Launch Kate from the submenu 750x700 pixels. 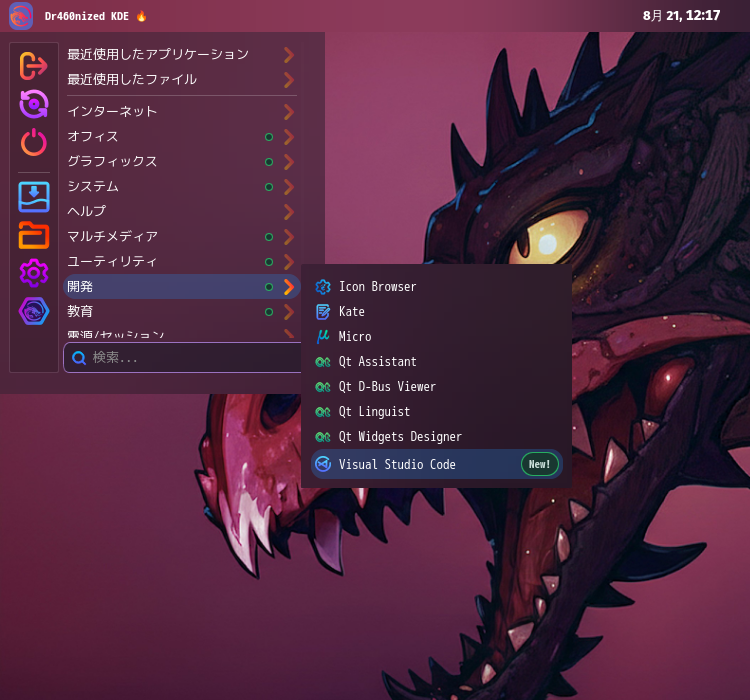click(436, 312)
